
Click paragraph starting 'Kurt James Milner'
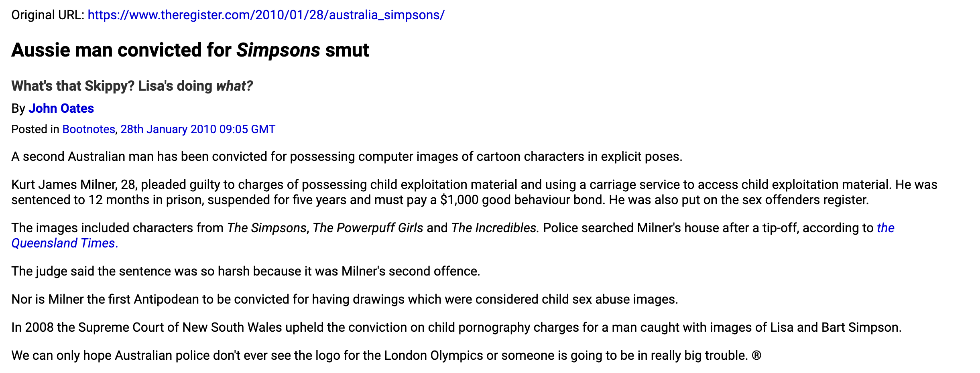(x=474, y=192)
